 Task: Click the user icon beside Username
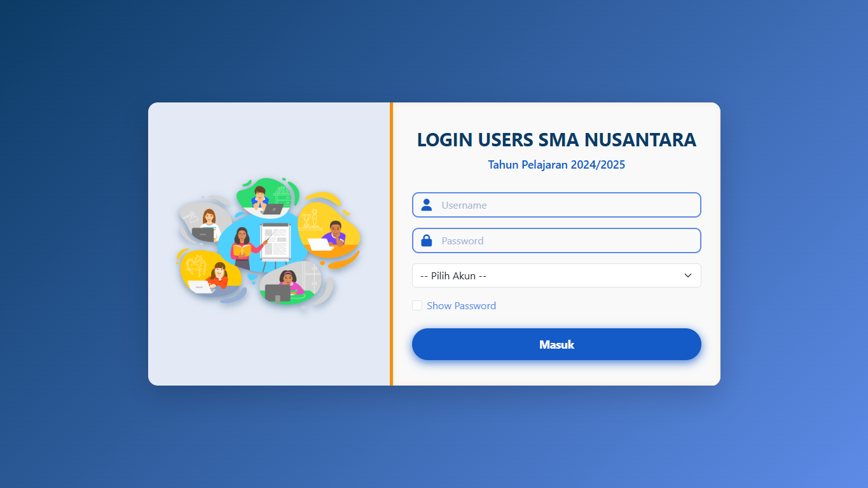427,205
